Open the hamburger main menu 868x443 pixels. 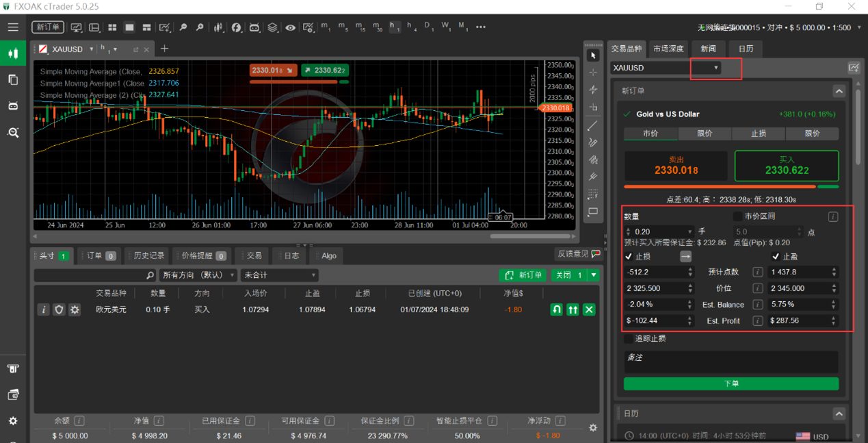[x=13, y=27]
